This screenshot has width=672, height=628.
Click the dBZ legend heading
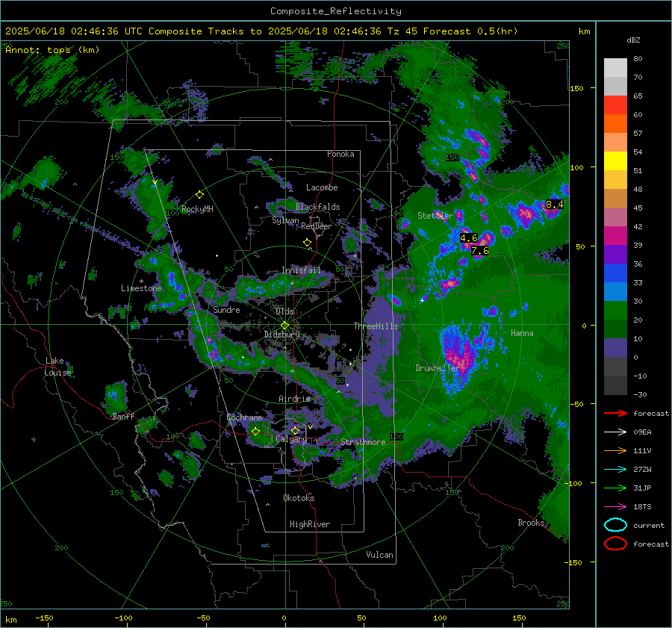point(633,40)
